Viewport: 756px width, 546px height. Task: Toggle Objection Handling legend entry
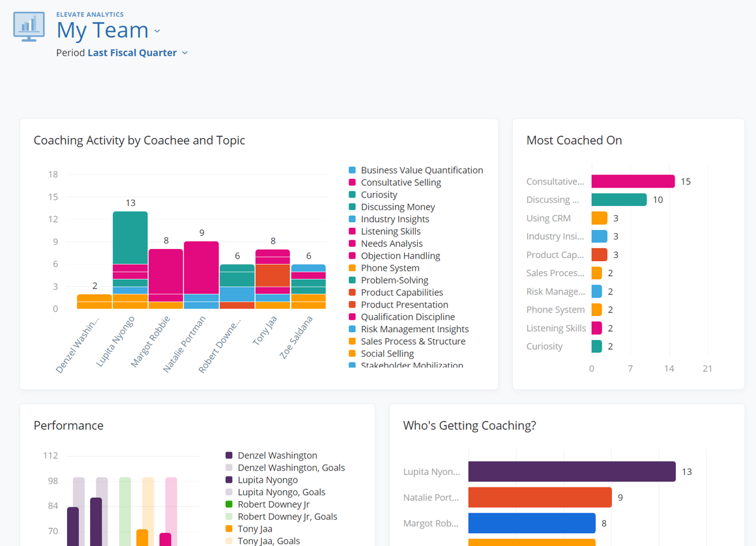click(x=394, y=255)
